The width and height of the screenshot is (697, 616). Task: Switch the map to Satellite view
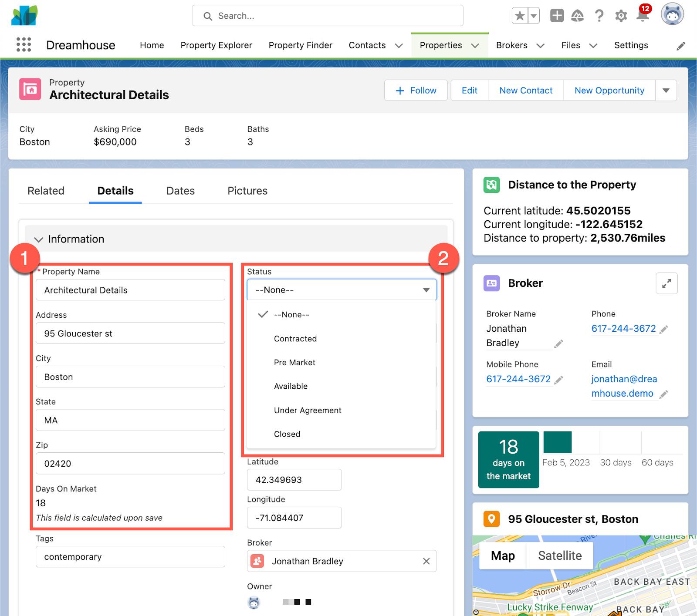(559, 555)
